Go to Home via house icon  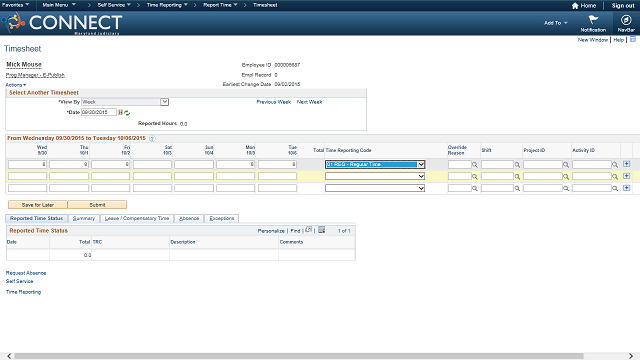(575, 6)
